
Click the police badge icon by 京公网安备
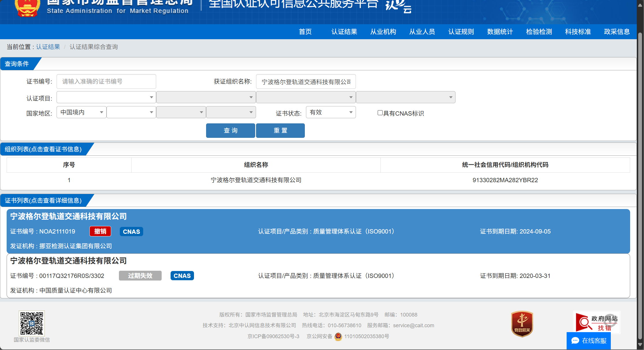338,336
